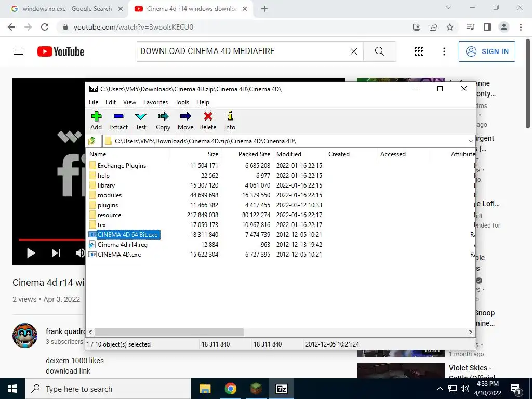Open the Tools menu
The width and height of the screenshot is (532, 399).
182,102
